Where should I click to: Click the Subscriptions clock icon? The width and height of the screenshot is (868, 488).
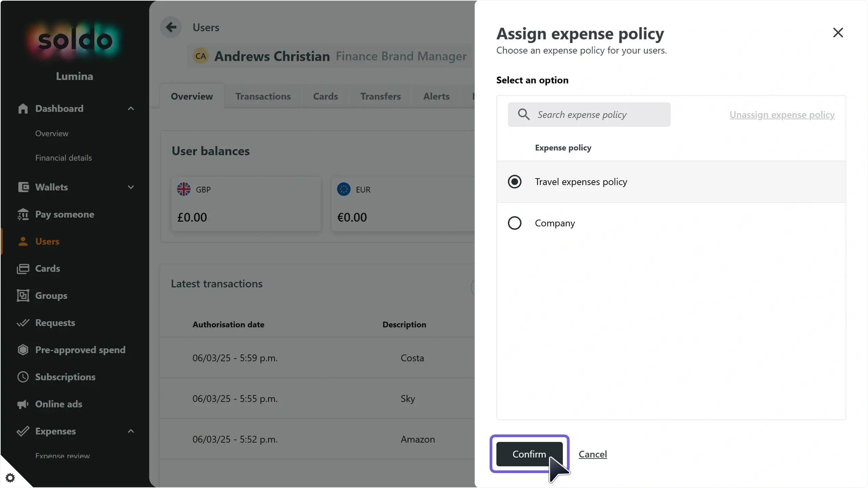point(23,377)
